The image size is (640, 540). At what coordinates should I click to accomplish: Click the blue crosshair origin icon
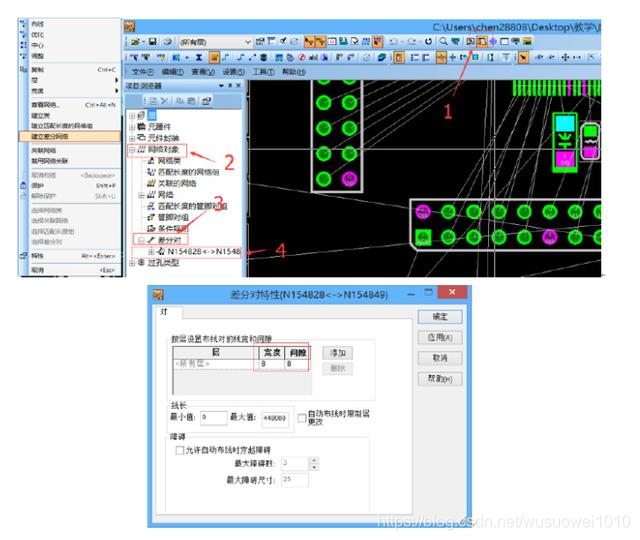(x=493, y=41)
